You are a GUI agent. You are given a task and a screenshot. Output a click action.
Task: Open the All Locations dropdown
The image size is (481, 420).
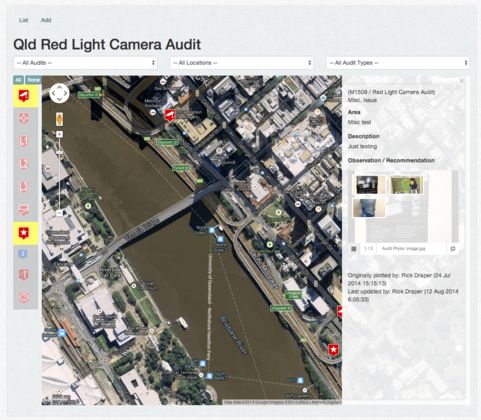coord(242,63)
